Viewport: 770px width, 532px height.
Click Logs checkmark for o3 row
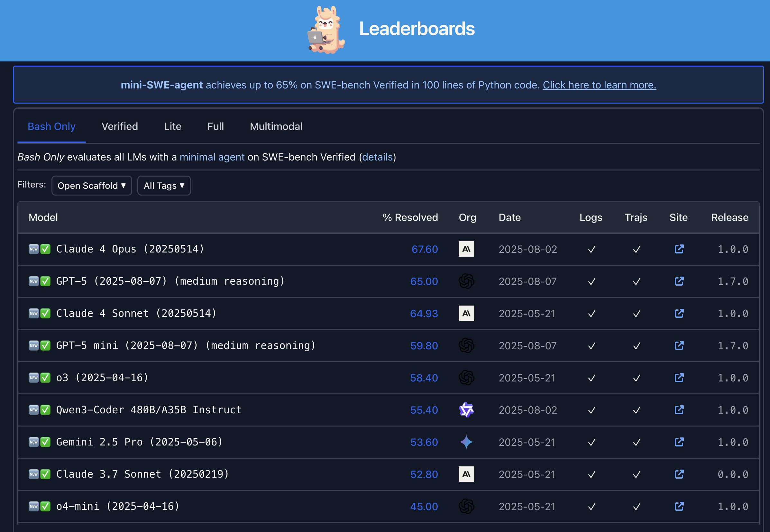click(592, 378)
